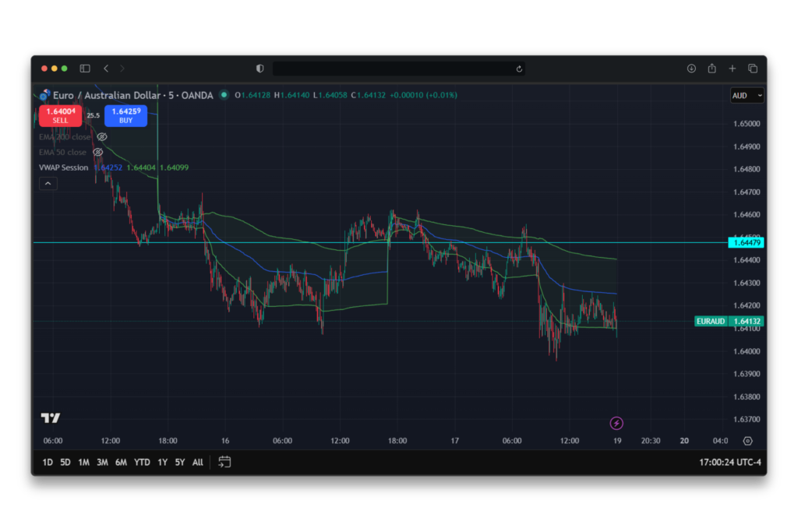Open the go-to-date calendar icon
798x532 pixels.
[x=224, y=462]
